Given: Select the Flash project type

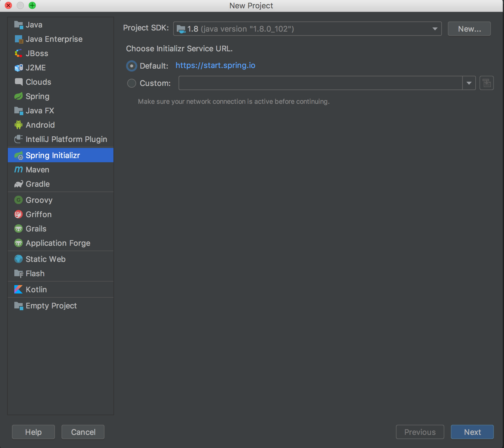Looking at the screenshot, I should [x=61, y=274].
